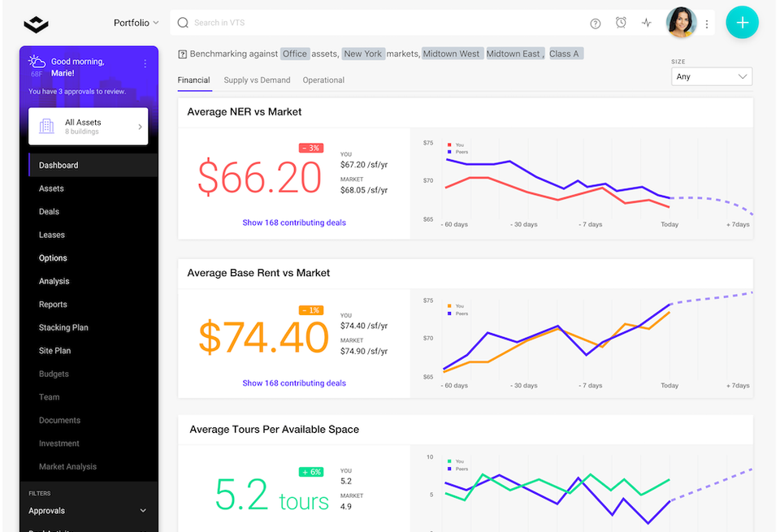Click red You legend swatch in NER chart
This screenshot has width=780, height=532.
[449, 145]
